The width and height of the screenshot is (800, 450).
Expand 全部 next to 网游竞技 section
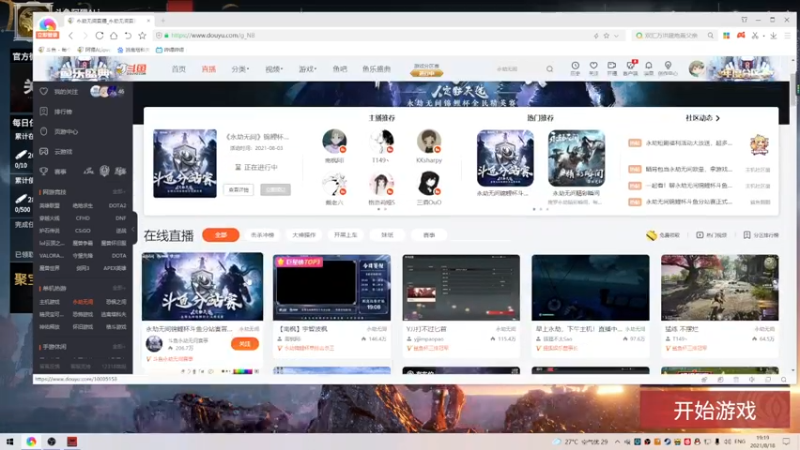coord(119,192)
